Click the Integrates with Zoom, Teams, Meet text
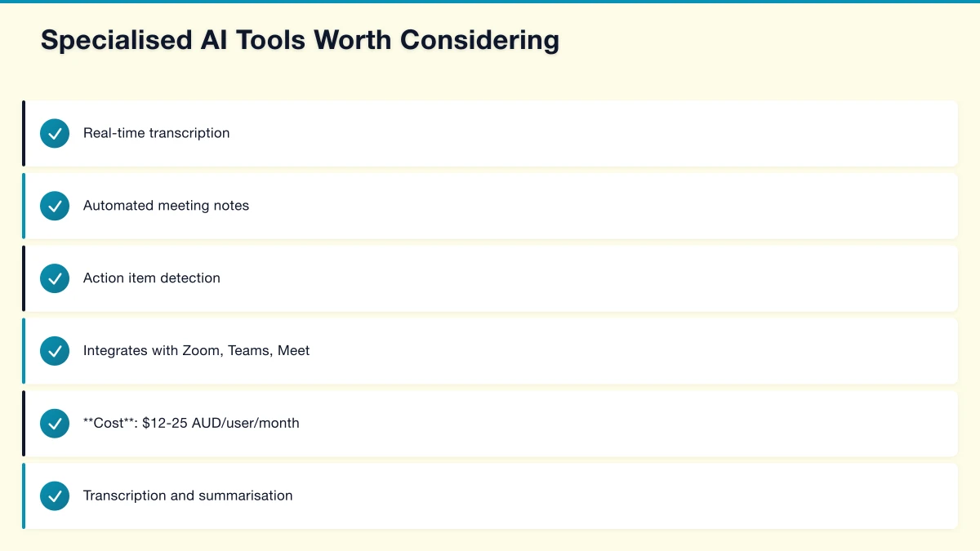This screenshot has width=980, height=551. 196,351
